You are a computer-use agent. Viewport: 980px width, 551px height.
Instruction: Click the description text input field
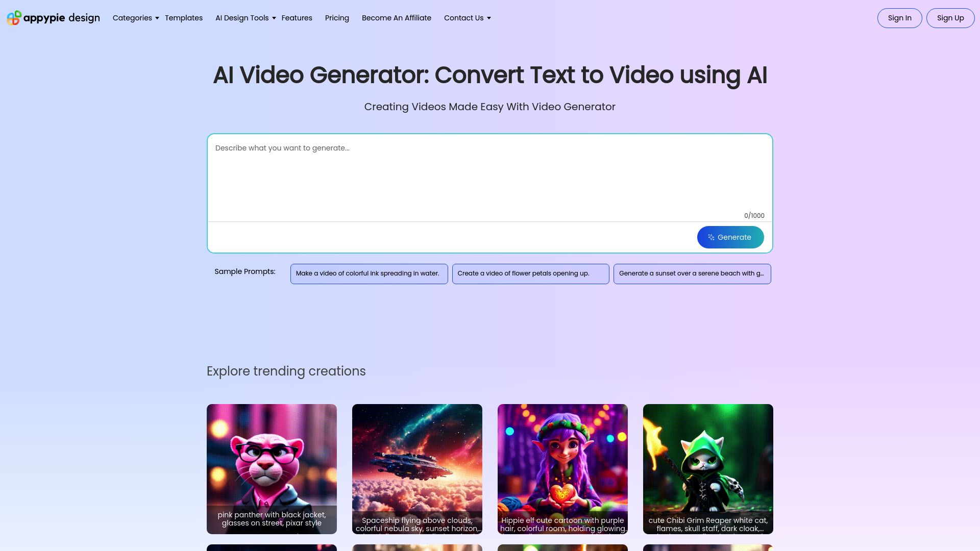pyautogui.click(x=490, y=177)
